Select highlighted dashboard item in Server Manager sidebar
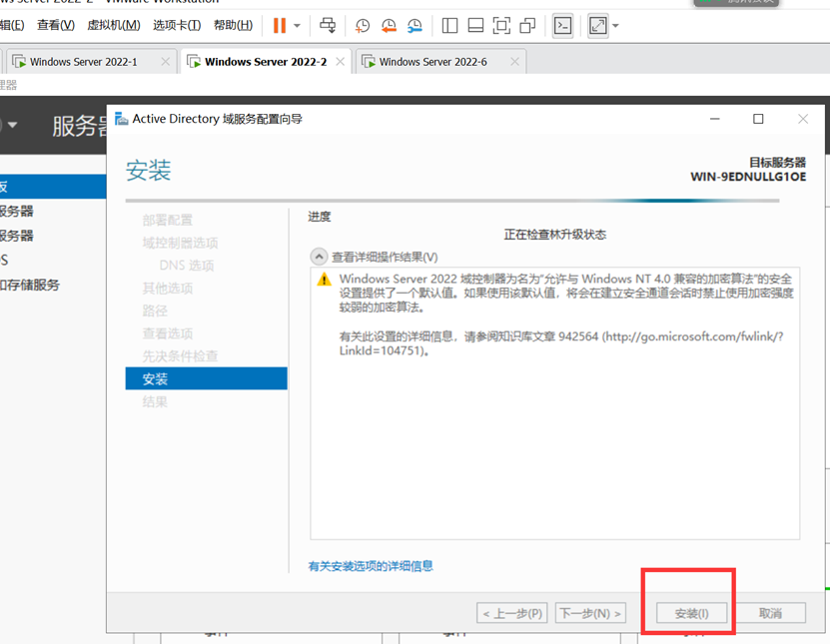The width and height of the screenshot is (830, 644). point(53,187)
